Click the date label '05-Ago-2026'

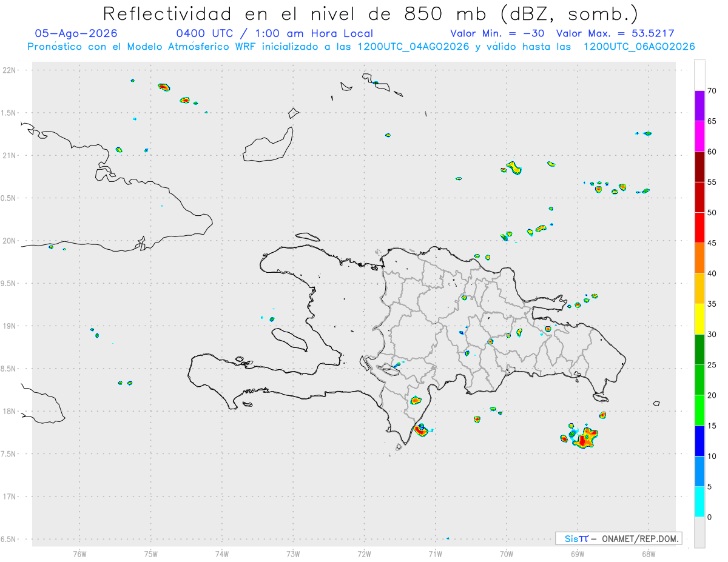tap(76, 33)
